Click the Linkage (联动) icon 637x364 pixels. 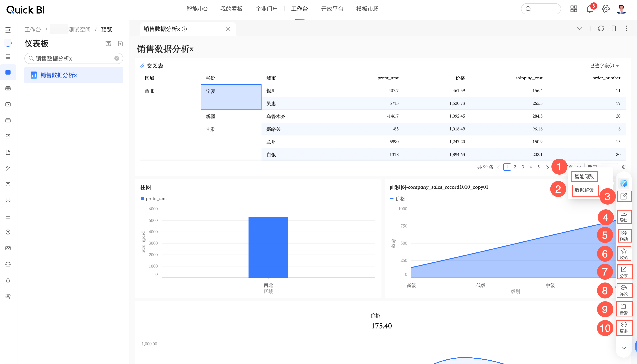pyautogui.click(x=623, y=235)
